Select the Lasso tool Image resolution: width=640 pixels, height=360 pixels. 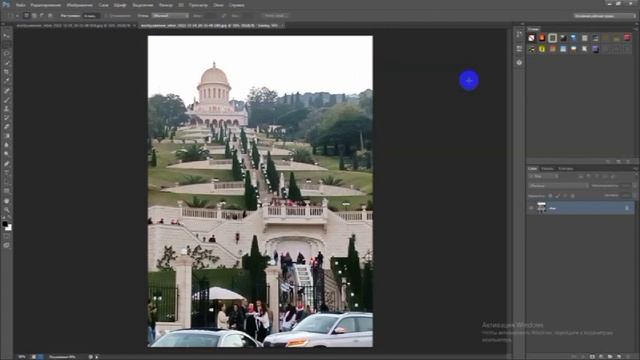point(6,53)
